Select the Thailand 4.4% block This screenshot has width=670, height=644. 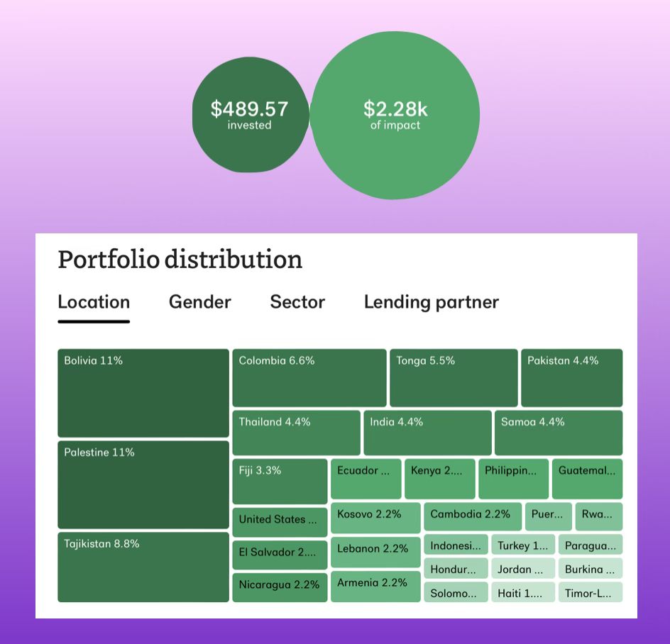pyautogui.click(x=297, y=433)
